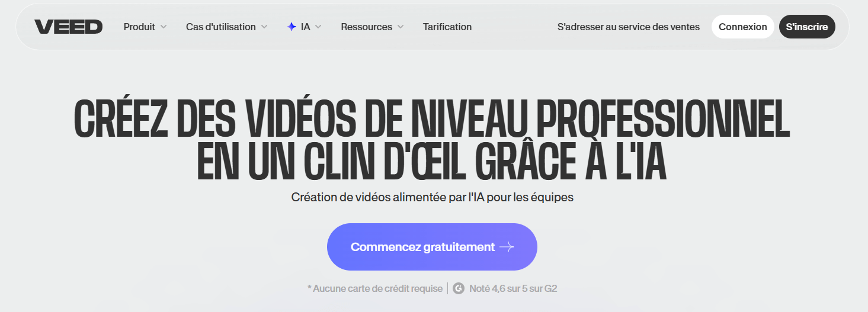Expand the Ressources chevron arrow

(x=401, y=27)
